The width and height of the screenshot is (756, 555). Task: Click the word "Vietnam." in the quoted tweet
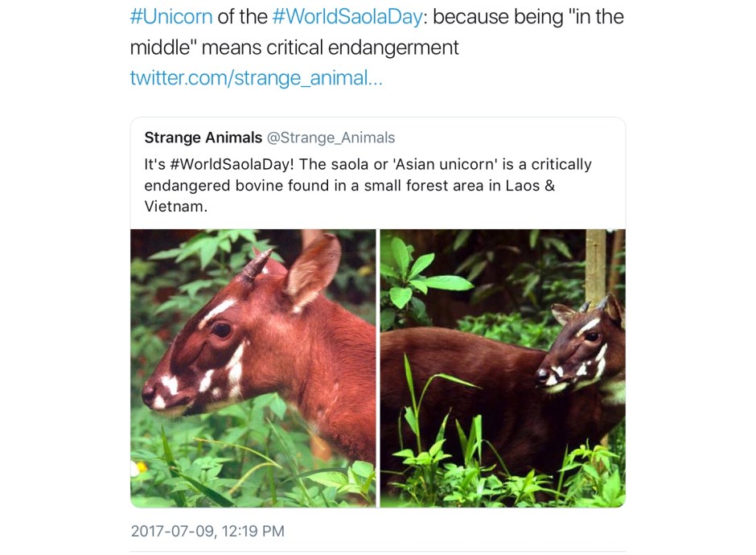[x=176, y=206]
